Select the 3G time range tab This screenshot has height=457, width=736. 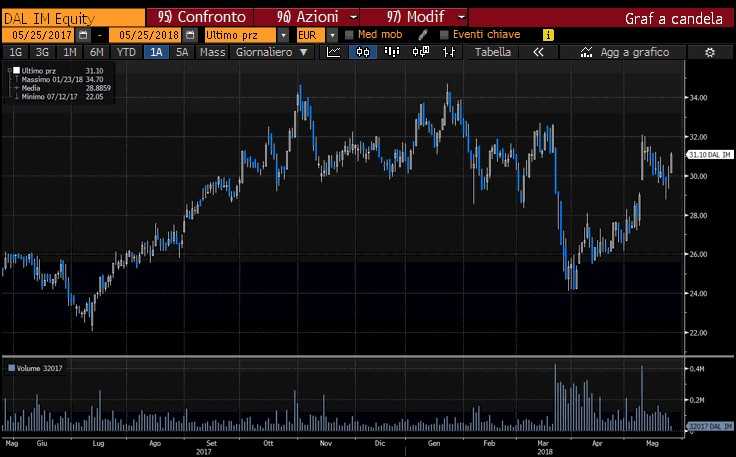coord(42,52)
